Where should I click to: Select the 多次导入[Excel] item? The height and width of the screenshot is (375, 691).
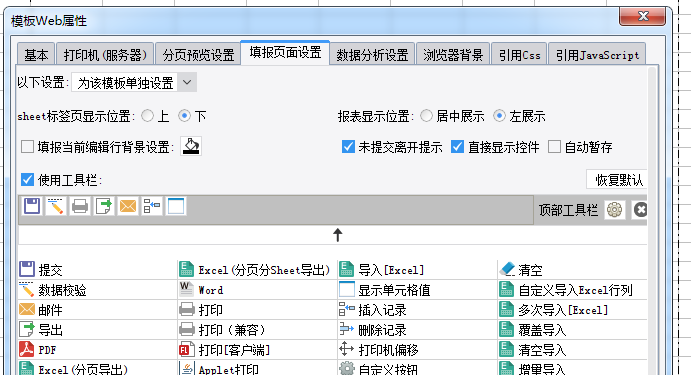[x=554, y=310]
